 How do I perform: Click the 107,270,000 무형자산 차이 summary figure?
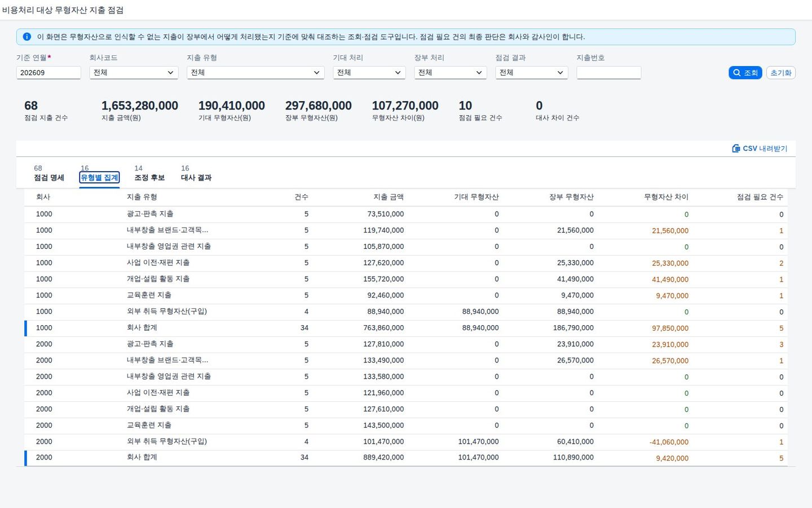point(405,106)
